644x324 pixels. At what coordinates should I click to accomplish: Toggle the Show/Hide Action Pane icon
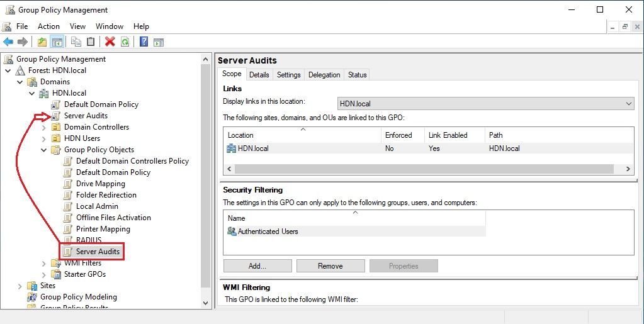159,42
